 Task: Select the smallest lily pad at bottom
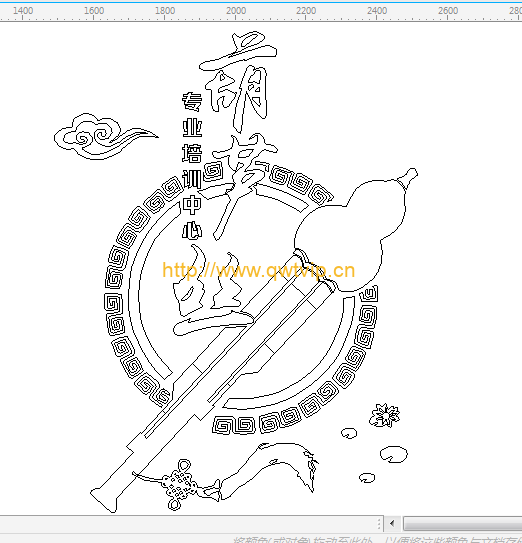pyautogui.click(x=367, y=478)
